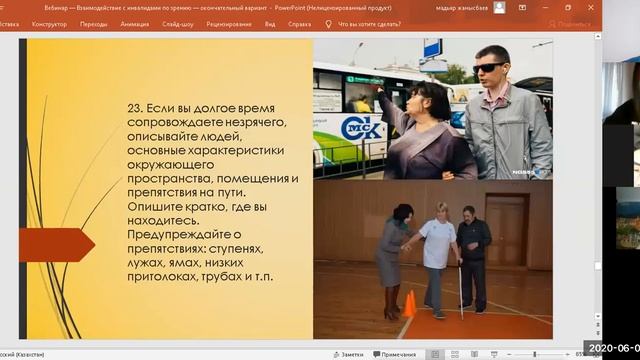Click slide scrollbar up arrow

[x=598, y=36]
